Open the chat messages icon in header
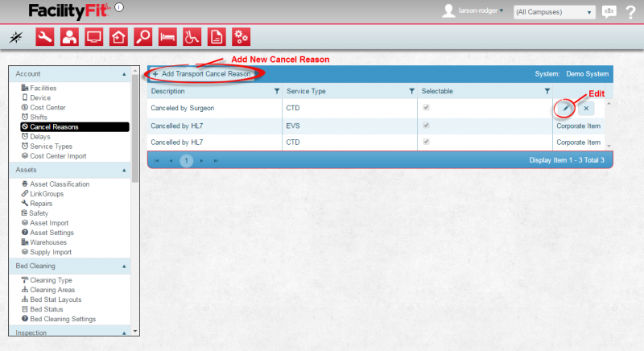 click(609, 11)
